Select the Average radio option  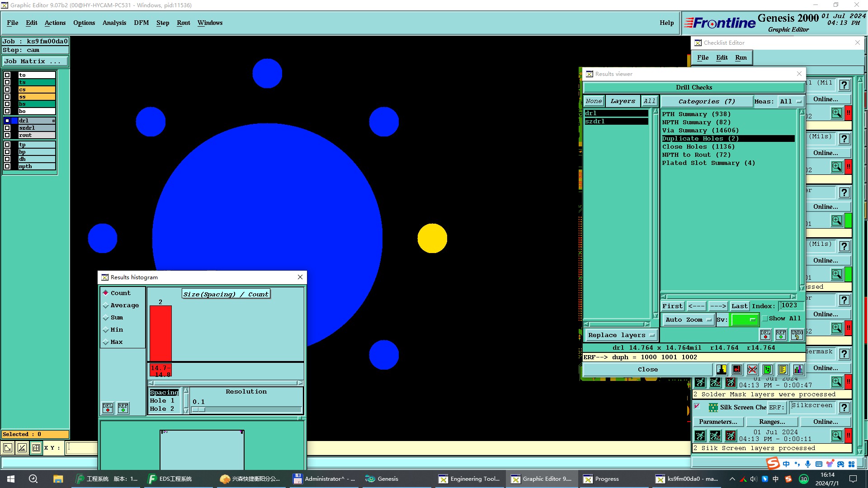(x=106, y=305)
